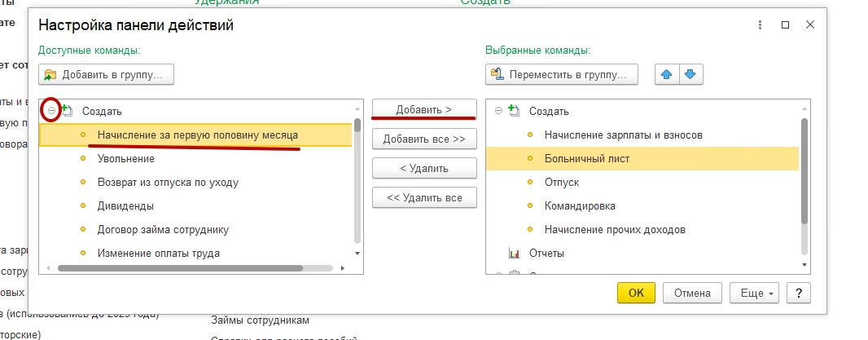Image resolution: width=868 pixels, height=340 pixels.
Task: Click the Создать icon in available commands
Action: [67, 110]
